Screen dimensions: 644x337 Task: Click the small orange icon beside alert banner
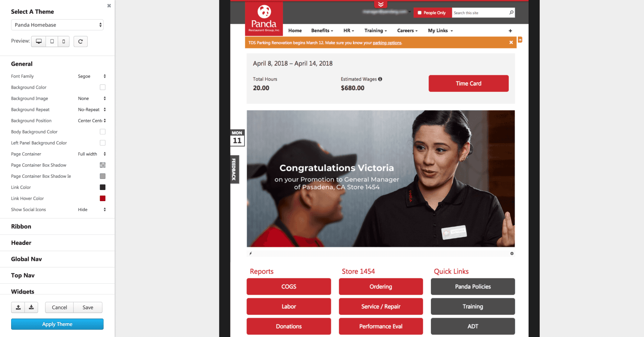(x=520, y=40)
